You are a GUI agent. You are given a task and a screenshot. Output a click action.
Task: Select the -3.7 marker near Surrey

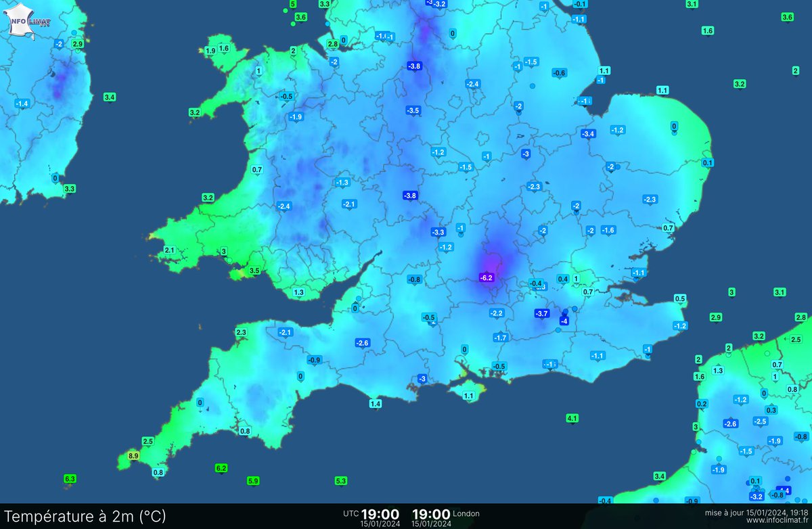pyautogui.click(x=541, y=313)
